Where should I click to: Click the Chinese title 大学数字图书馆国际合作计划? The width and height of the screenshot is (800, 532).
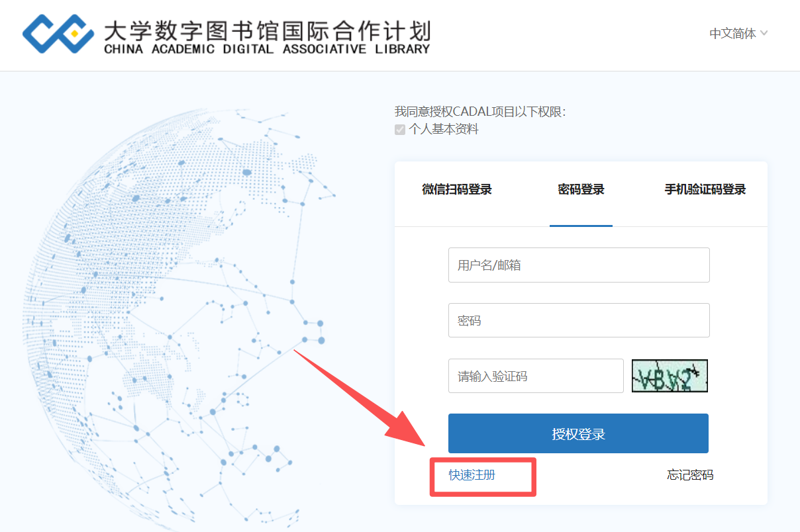pyautogui.click(x=267, y=30)
